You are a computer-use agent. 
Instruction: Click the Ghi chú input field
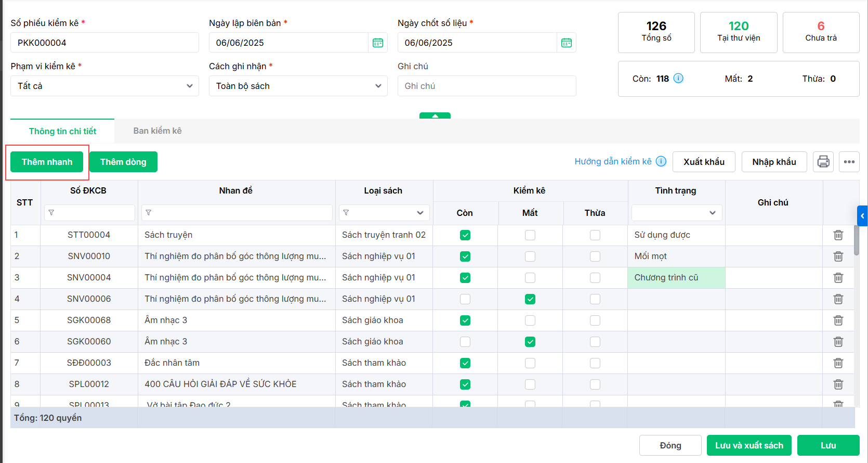tap(486, 86)
